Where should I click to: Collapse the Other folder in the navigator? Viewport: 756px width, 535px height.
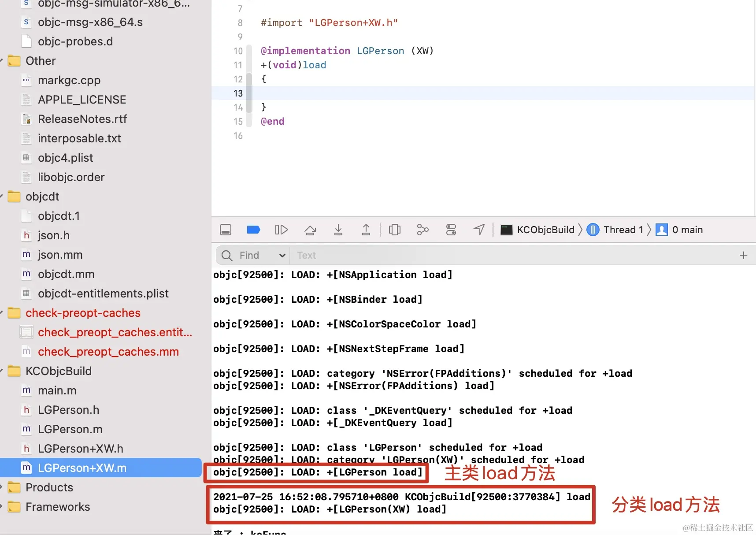tap(4, 61)
